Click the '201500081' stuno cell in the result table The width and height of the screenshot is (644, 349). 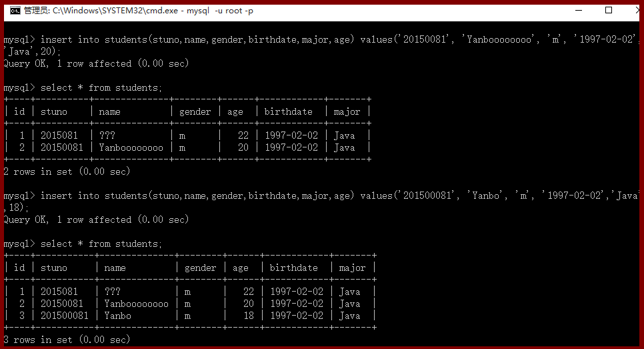[x=65, y=316]
